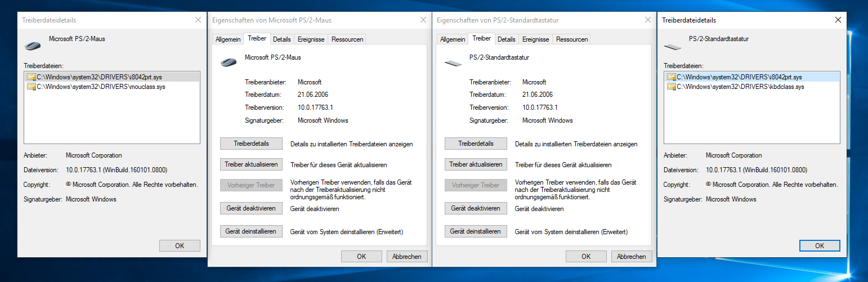This screenshot has height=282, width=868.
Task: Click the mouse device icon in the Eigenschaften von Microsoft PS/2-Maus window
Action: [228, 62]
